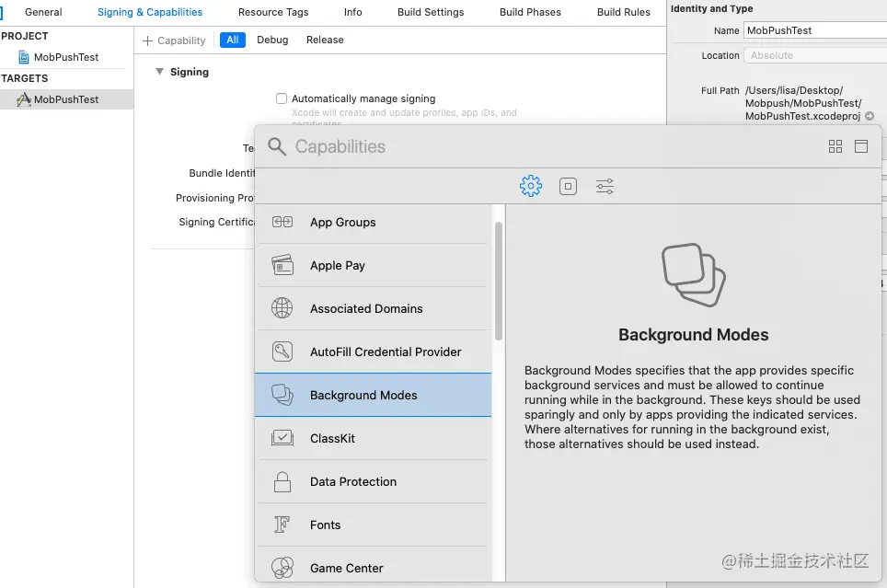Screen dimensions: 887x588
Task: Open the Signing & Capabilities tab
Action: [150, 12]
